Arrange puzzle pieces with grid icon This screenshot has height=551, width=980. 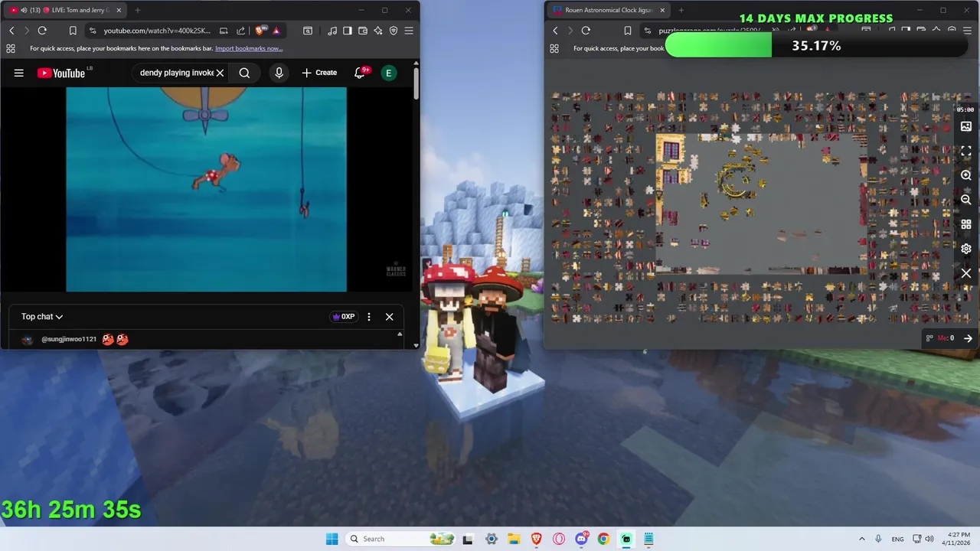point(966,224)
